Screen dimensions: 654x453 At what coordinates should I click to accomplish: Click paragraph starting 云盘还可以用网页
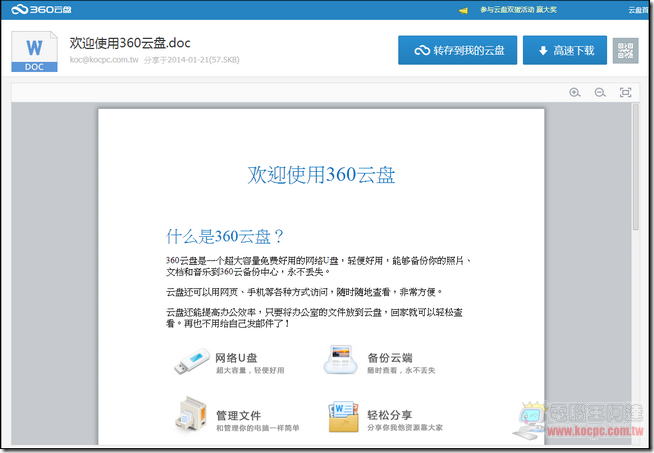click(304, 292)
